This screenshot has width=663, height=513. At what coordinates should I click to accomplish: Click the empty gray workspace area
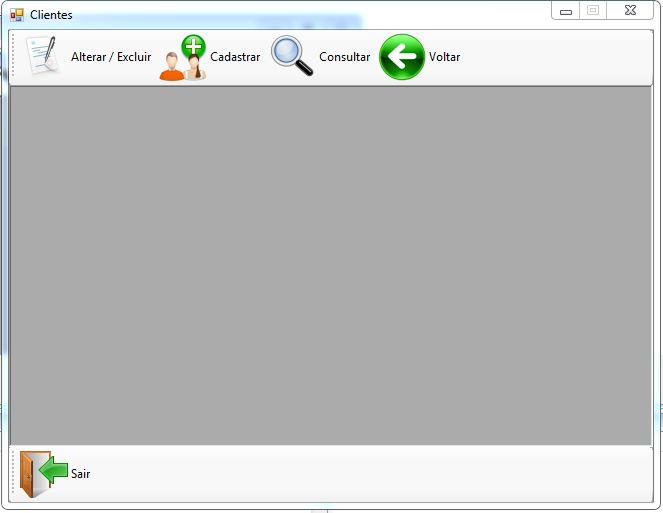[x=330, y=265]
